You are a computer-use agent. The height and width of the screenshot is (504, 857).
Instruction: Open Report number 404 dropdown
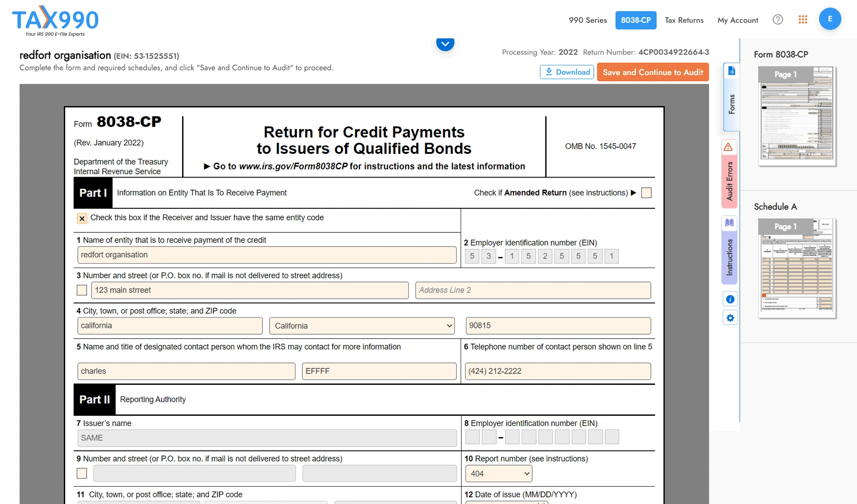[x=499, y=474]
